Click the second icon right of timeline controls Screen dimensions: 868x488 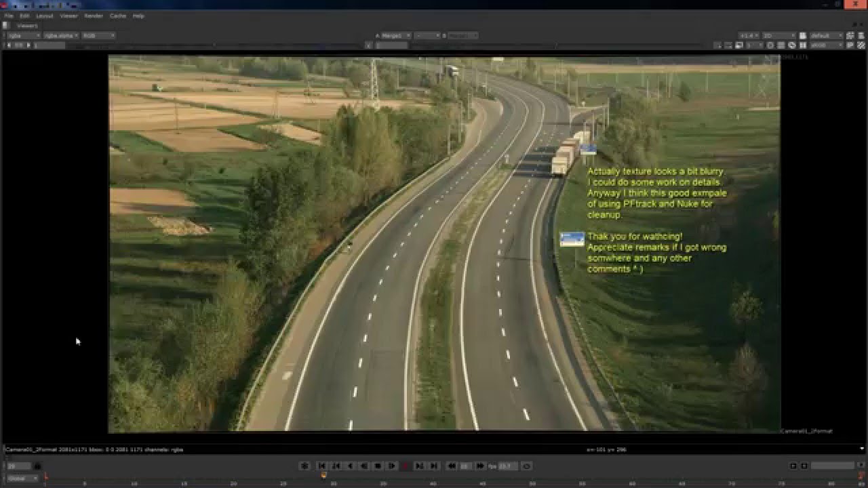(804, 466)
